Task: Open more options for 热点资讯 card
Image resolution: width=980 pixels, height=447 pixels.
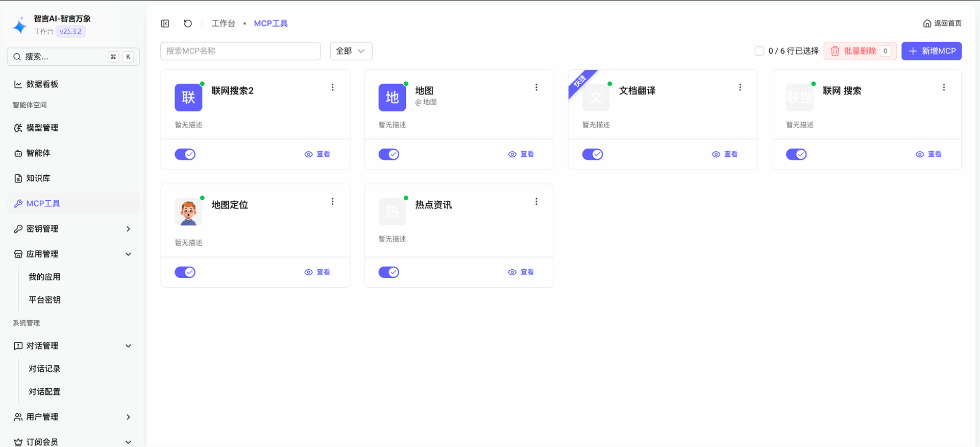Action: coord(536,202)
